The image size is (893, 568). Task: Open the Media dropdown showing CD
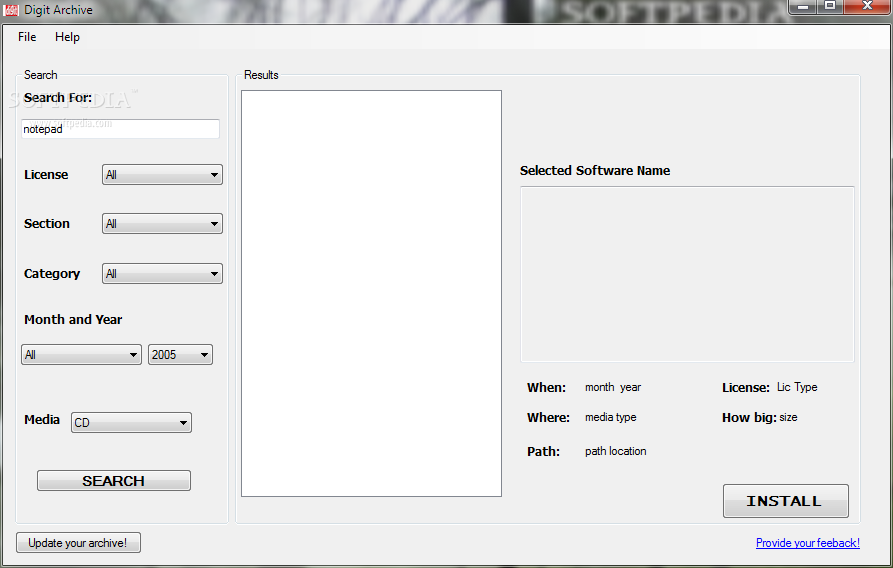[x=132, y=423]
